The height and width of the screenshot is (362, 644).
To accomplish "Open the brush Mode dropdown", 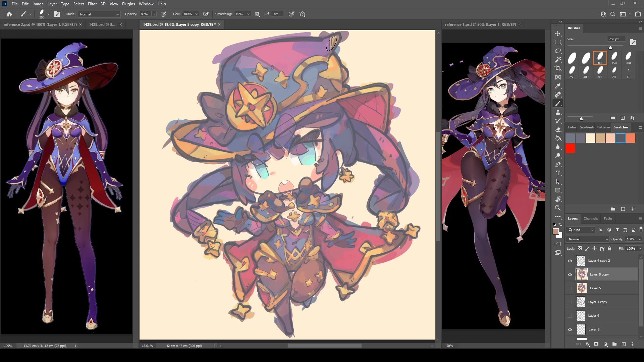I will [x=99, y=14].
